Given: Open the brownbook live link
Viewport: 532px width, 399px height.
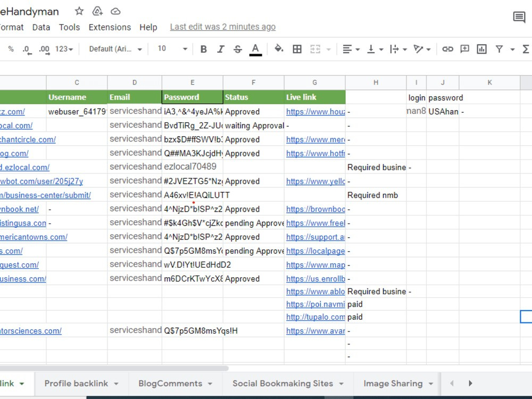Looking at the screenshot, I should [x=315, y=209].
